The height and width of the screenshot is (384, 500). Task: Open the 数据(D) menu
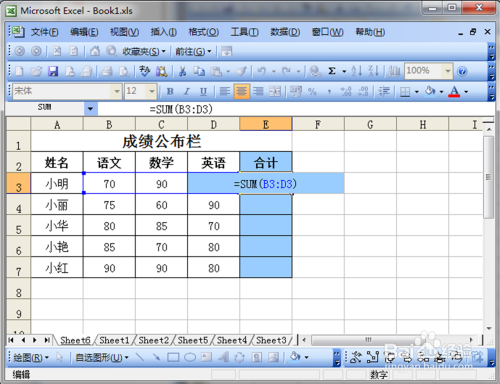tap(285, 32)
